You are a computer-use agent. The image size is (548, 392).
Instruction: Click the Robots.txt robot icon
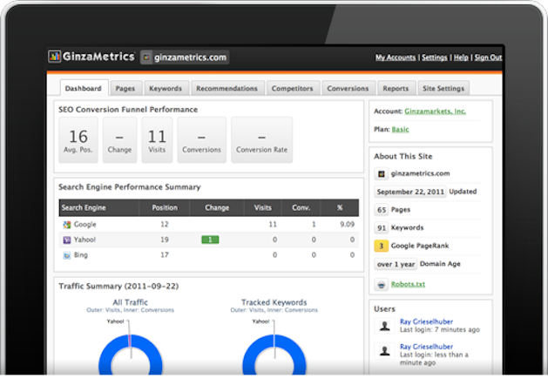[382, 284]
